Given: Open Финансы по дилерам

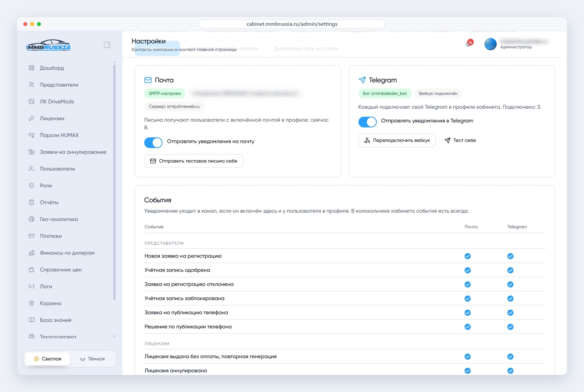Looking at the screenshot, I should click(x=67, y=253).
